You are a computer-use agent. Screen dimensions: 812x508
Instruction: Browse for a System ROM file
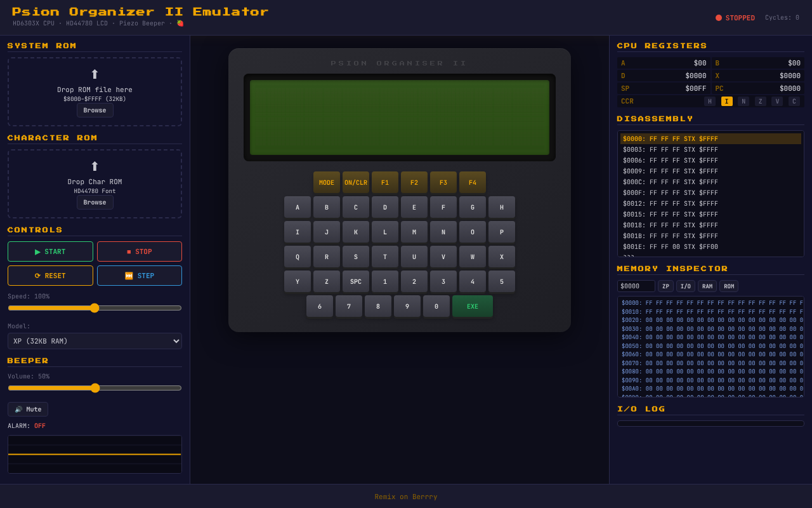[95, 110]
